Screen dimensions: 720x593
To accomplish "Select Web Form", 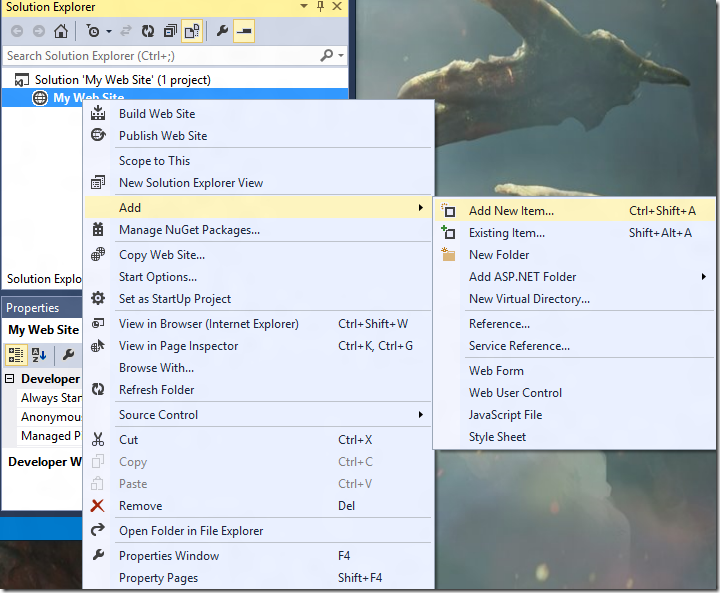I will pyautogui.click(x=574, y=371).
